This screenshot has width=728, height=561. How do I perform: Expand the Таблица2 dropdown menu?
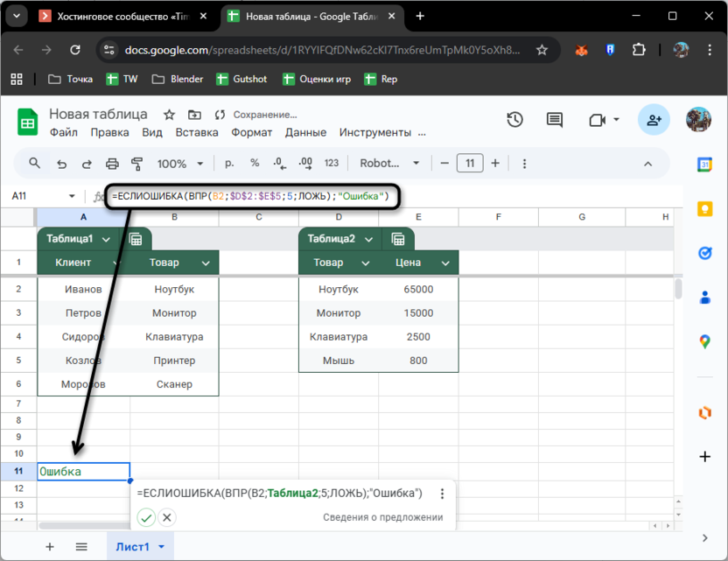(367, 238)
